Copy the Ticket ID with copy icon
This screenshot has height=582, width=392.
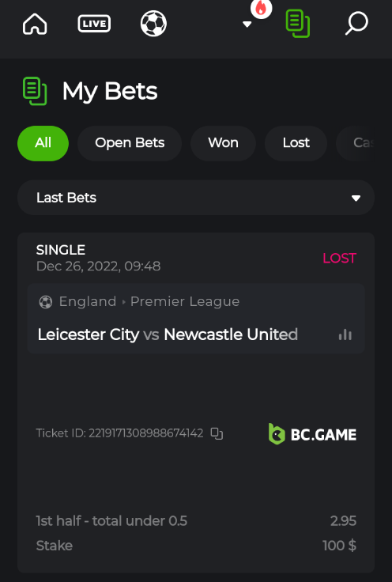click(x=217, y=433)
